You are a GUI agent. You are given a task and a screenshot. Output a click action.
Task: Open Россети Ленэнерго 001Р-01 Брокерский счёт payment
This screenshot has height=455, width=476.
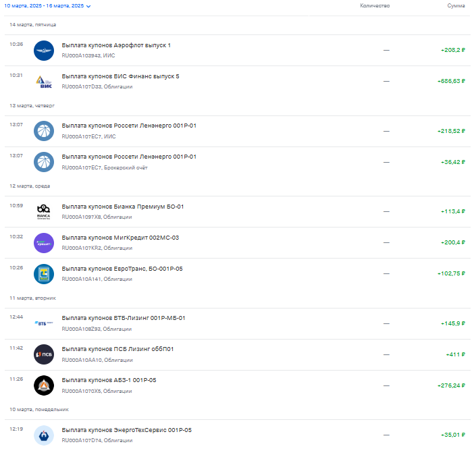[129, 157]
